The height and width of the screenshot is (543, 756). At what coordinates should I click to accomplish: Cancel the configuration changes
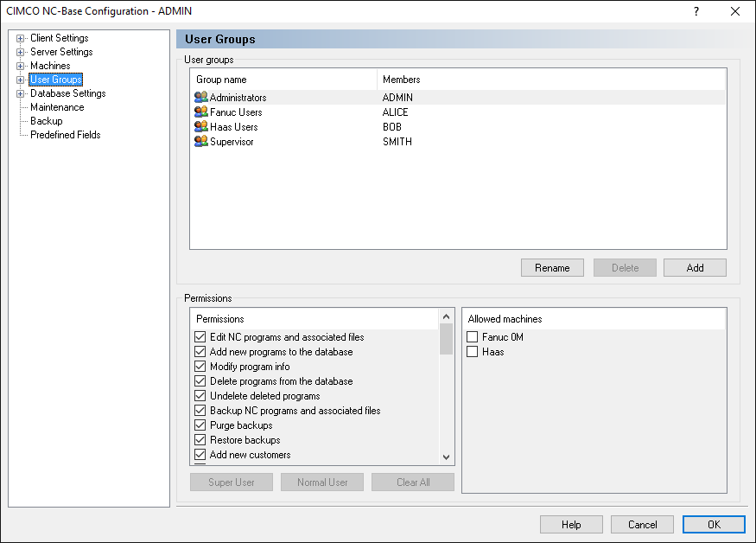(642, 525)
